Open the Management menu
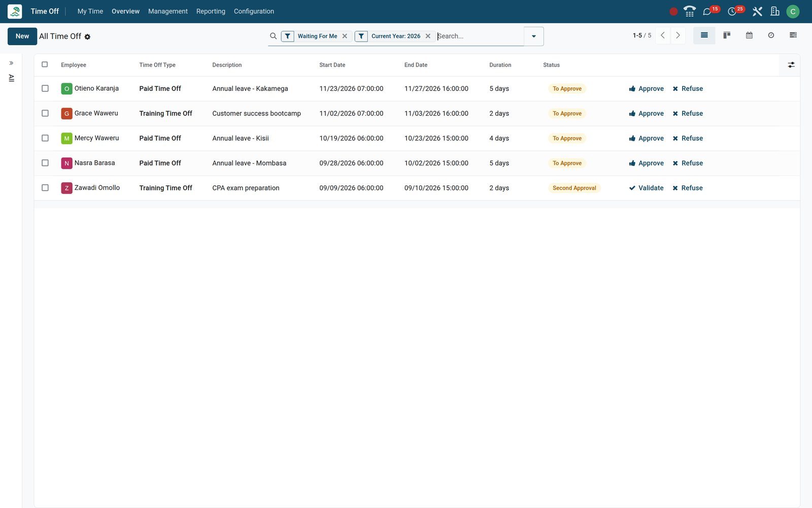Image resolution: width=812 pixels, height=508 pixels. point(168,11)
